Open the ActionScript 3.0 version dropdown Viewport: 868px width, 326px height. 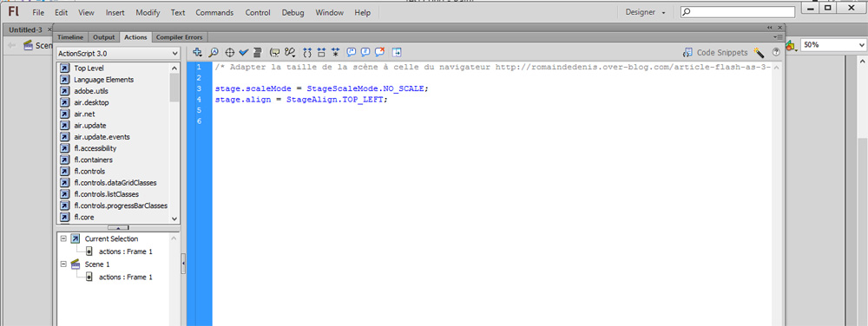tap(118, 54)
